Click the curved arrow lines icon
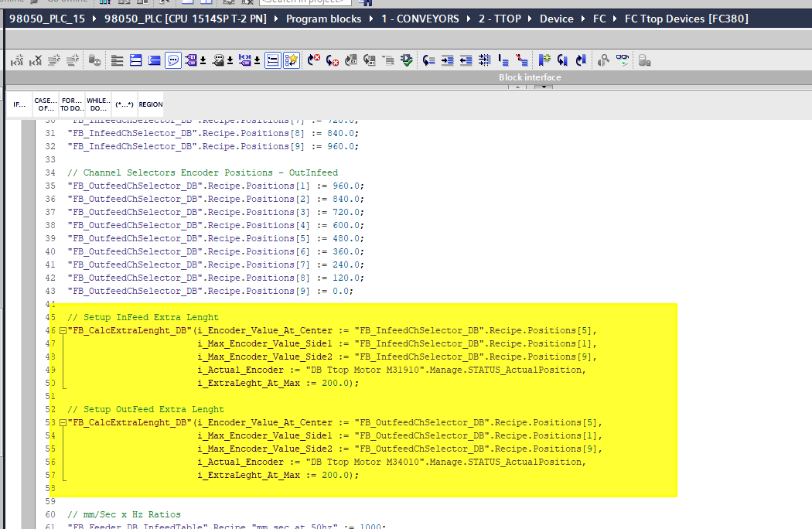The width and height of the screenshot is (812, 529). tap(428, 60)
